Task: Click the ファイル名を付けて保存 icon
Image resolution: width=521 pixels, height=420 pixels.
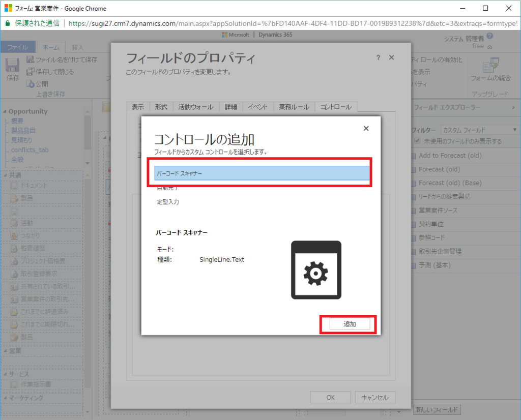Action: coord(30,59)
